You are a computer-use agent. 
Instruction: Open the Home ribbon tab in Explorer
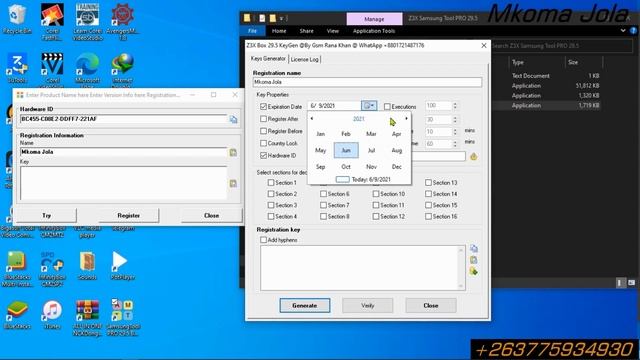pos(279,31)
